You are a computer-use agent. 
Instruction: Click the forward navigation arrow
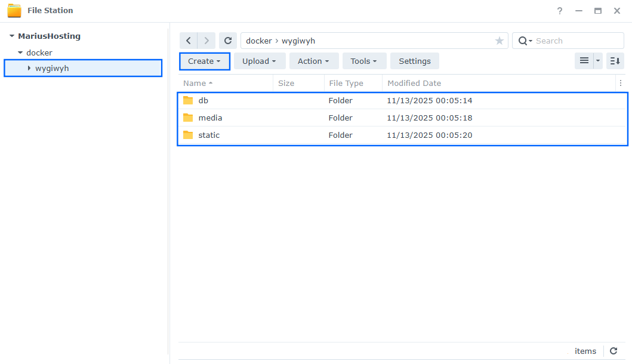tap(206, 40)
